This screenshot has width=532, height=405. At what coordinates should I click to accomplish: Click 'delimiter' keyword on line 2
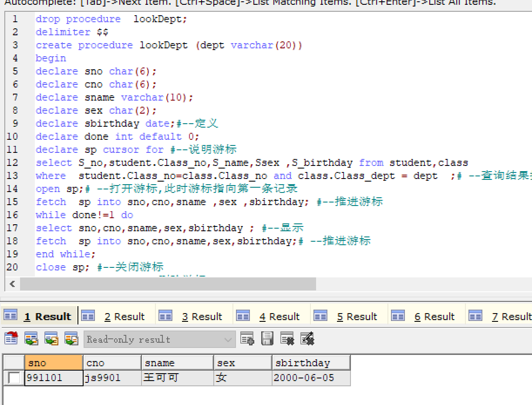click(x=63, y=32)
